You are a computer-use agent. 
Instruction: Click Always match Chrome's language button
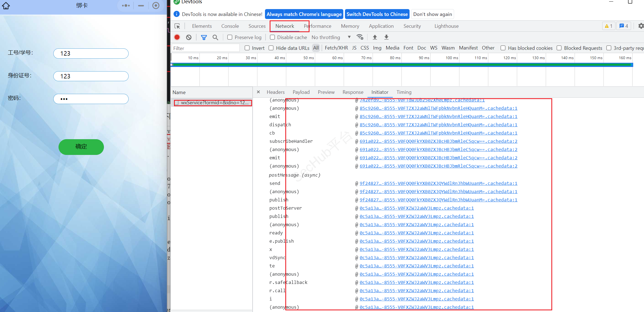tap(304, 14)
